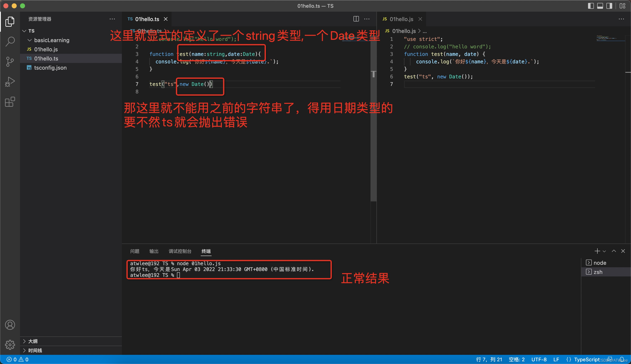This screenshot has width=631, height=364.
Task: Switch to the 01hello.js editor tab
Action: click(x=401, y=19)
